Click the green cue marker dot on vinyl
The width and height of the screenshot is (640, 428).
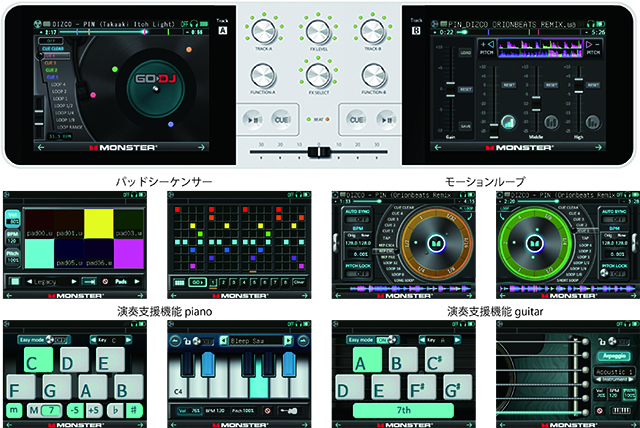tap(115, 69)
